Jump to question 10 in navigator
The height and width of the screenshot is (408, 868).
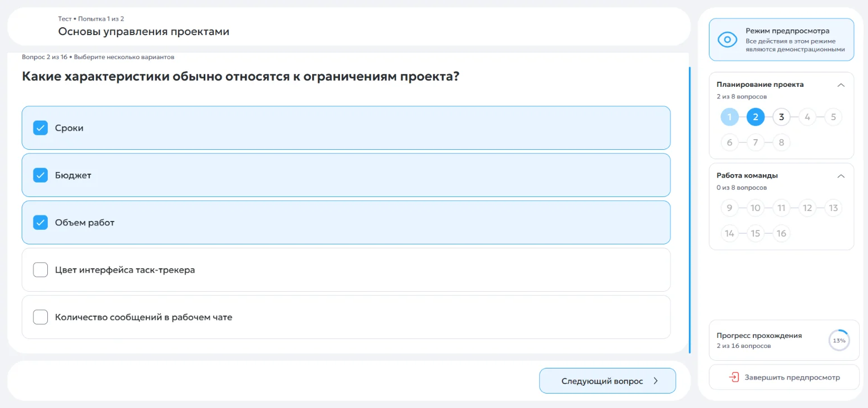point(756,208)
